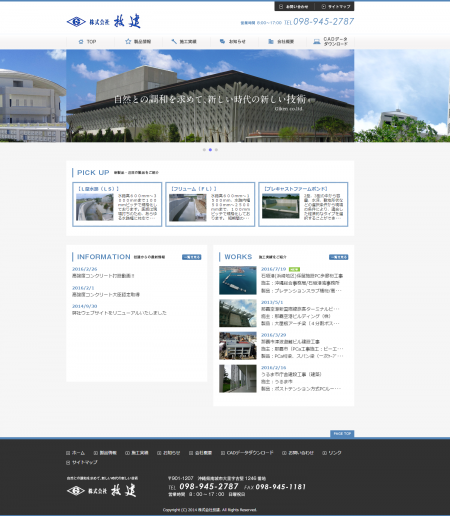Click the PAGE TOP button
The image size is (450, 516).
tap(342, 433)
